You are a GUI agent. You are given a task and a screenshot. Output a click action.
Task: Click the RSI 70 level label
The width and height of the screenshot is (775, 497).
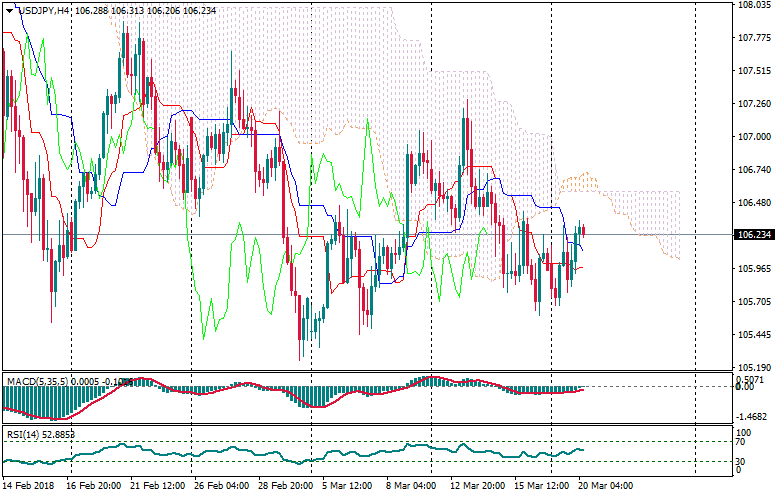tap(740, 441)
